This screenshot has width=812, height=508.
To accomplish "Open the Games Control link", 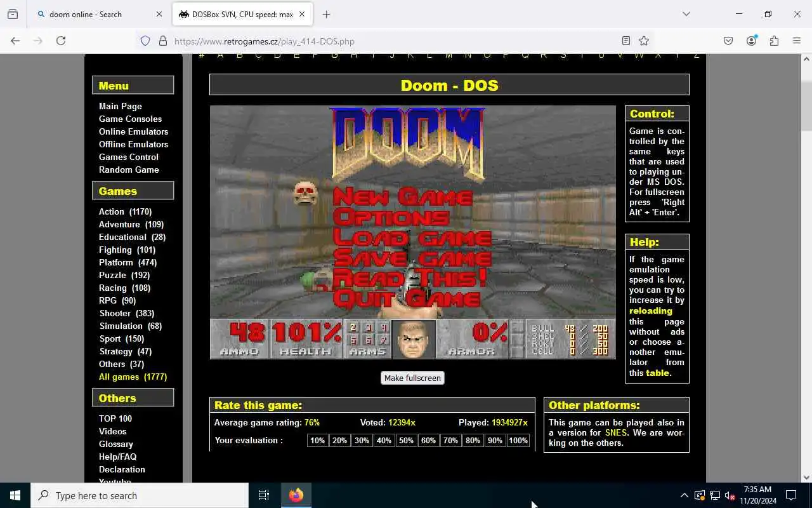I will 129,157.
